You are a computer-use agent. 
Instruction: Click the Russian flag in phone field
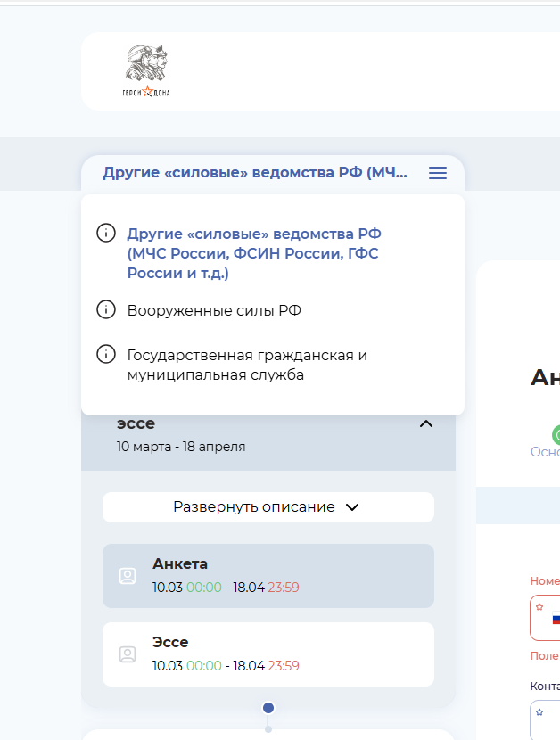556,619
